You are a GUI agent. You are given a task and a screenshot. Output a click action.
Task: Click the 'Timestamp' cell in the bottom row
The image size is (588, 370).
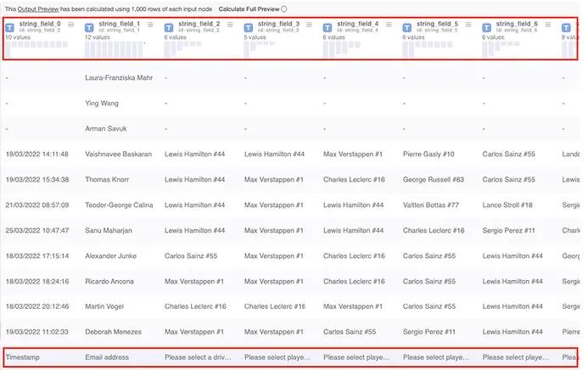[x=23, y=357]
